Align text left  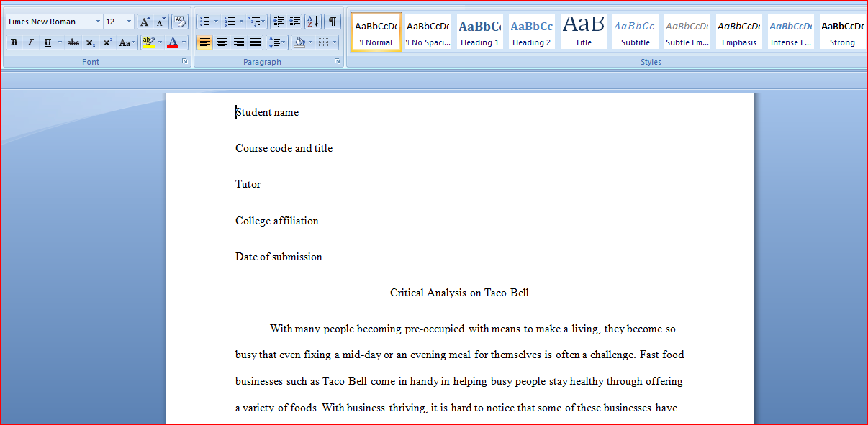click(x=205, y=43)
